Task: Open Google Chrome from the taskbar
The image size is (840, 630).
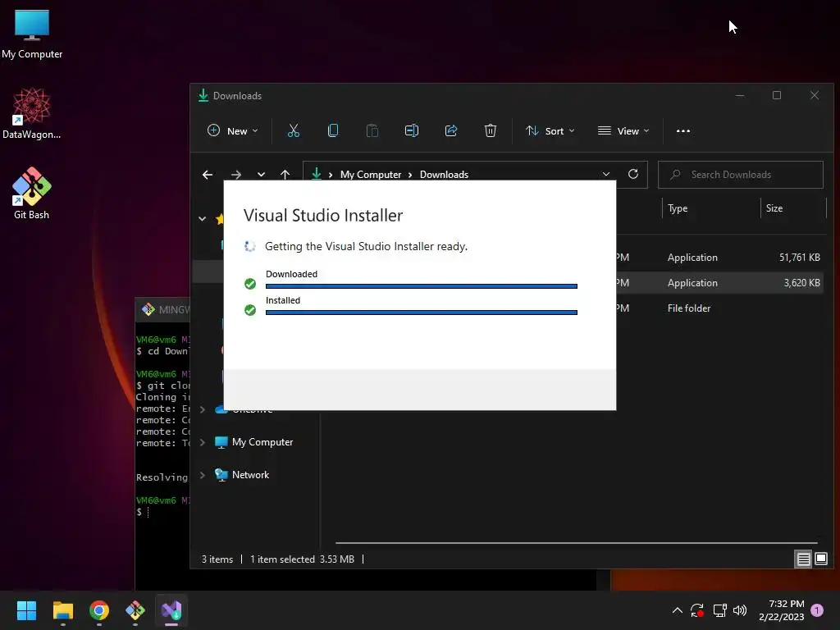Action: [x=99, y=610]
